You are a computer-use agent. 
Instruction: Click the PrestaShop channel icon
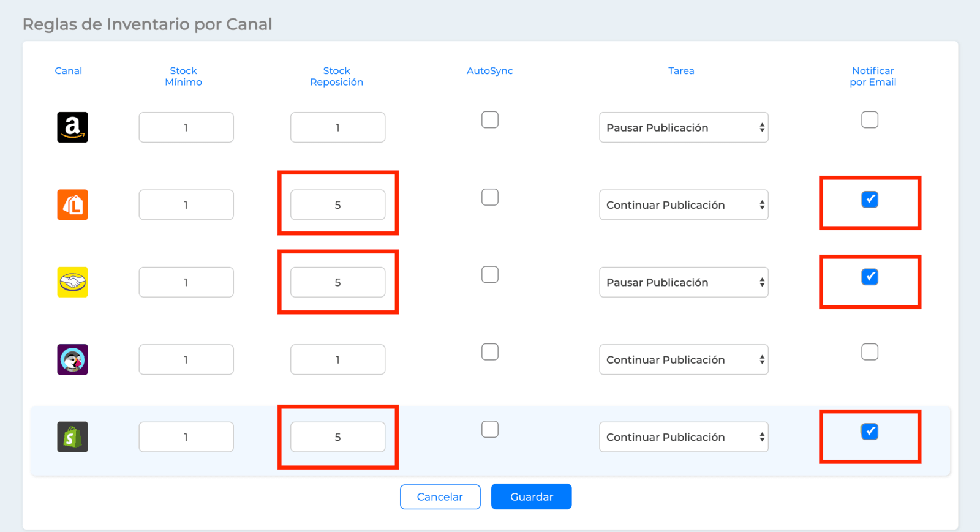72,359
